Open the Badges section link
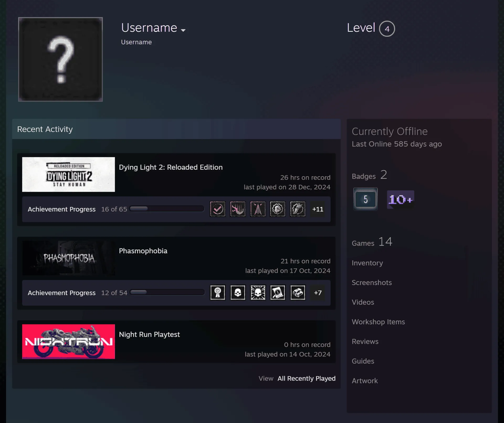The height and width of the screenshot is (423, 504). click(x=369, y=175)
